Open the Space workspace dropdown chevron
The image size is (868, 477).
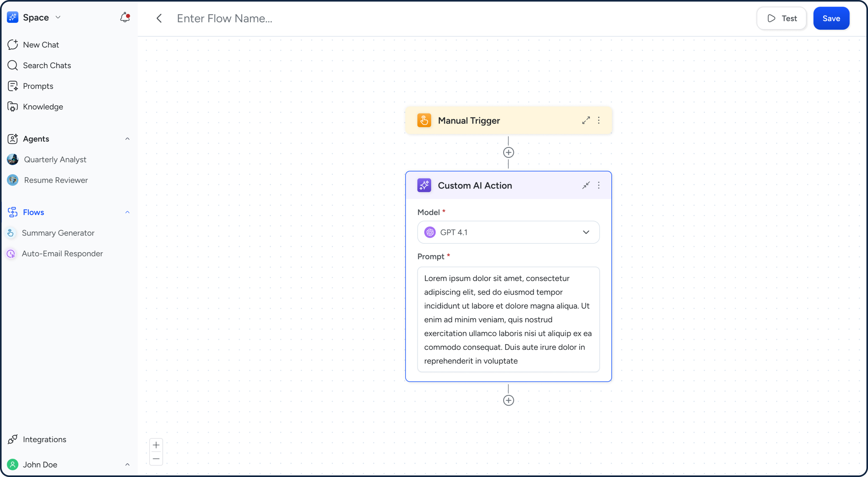(58, 17)
